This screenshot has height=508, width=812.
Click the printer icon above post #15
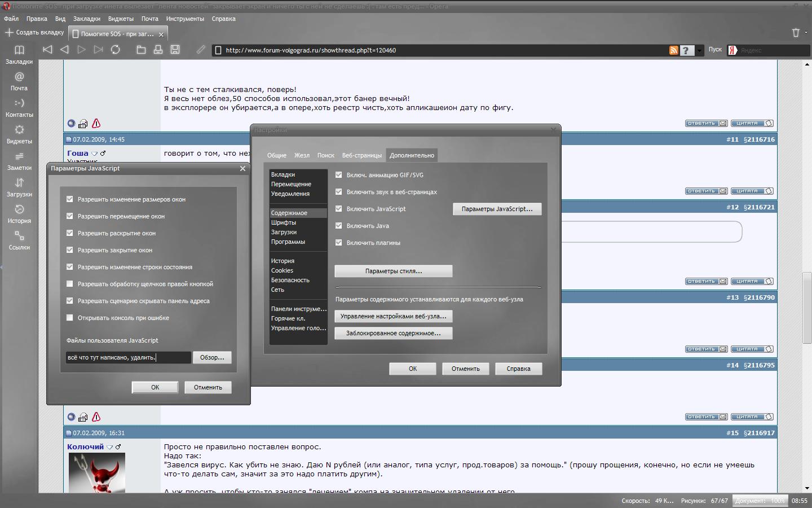pyautogui.click(x=83, y=417)
